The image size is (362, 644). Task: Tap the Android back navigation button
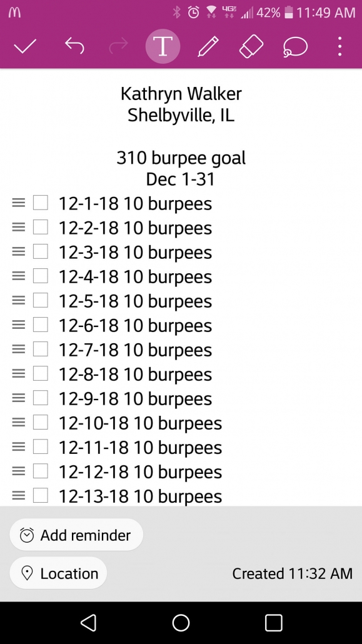point(89,623)
